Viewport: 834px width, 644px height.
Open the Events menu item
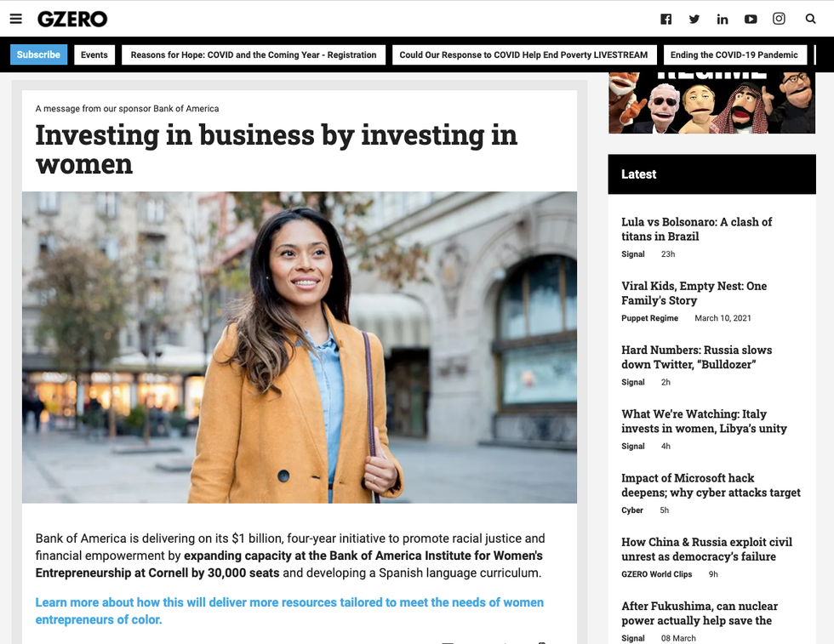94,55
